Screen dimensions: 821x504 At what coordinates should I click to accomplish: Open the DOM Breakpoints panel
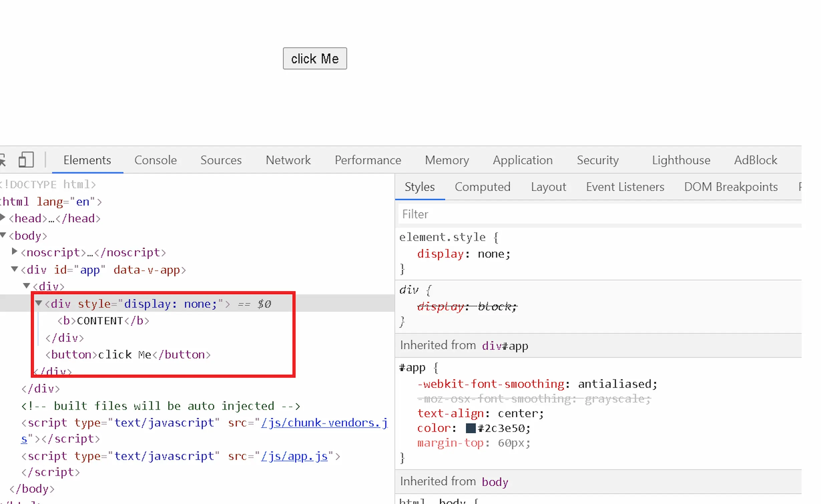(731, 187)
